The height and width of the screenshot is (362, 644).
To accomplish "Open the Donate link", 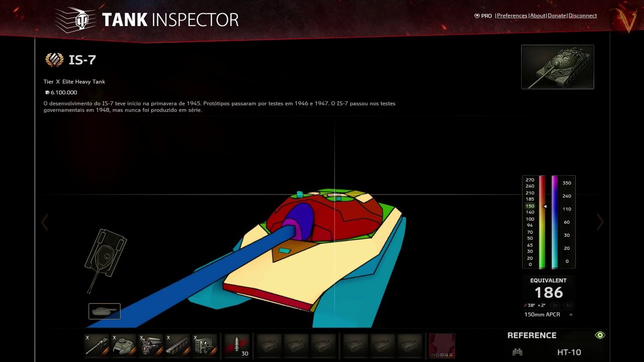I will (x=557, y=16).
